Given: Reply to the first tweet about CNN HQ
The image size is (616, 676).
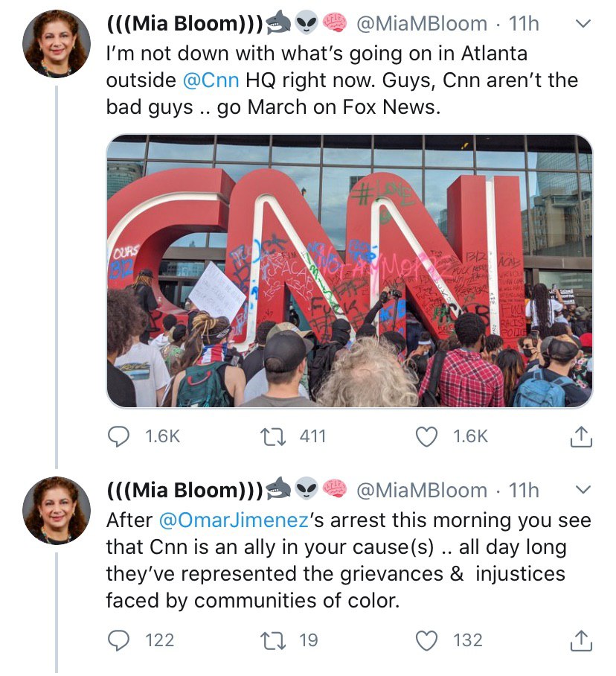Looking at the screenshot, I should click(x=118, y=436).
